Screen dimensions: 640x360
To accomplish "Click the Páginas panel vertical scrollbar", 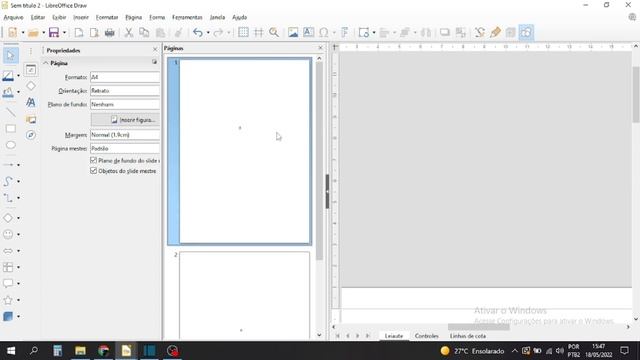I will 319,161.
